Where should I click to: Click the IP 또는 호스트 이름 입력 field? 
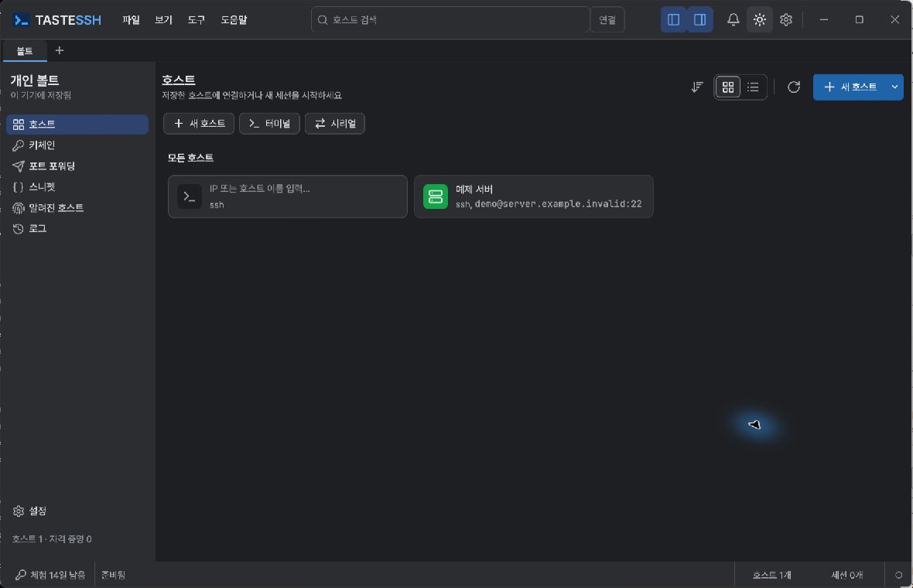288,197
